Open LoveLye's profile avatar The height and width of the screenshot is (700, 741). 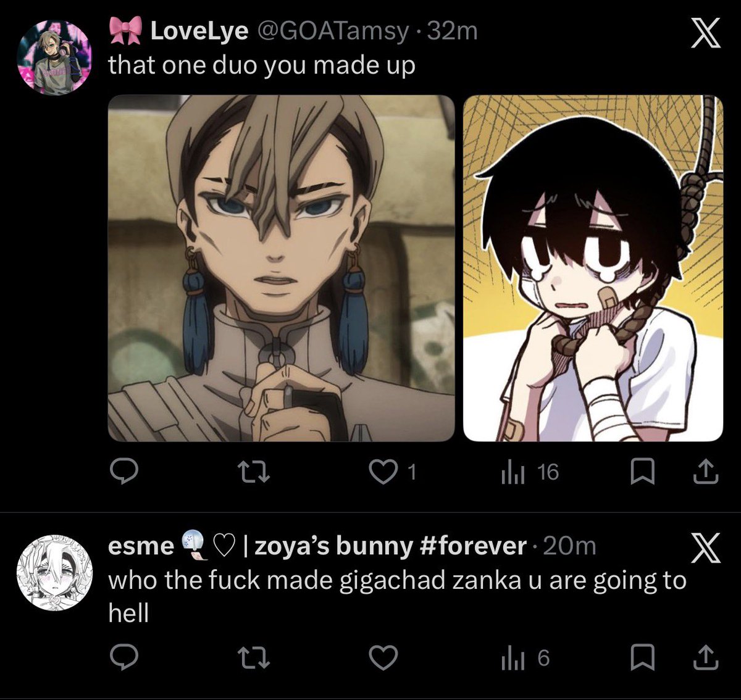tap(54, 58)
